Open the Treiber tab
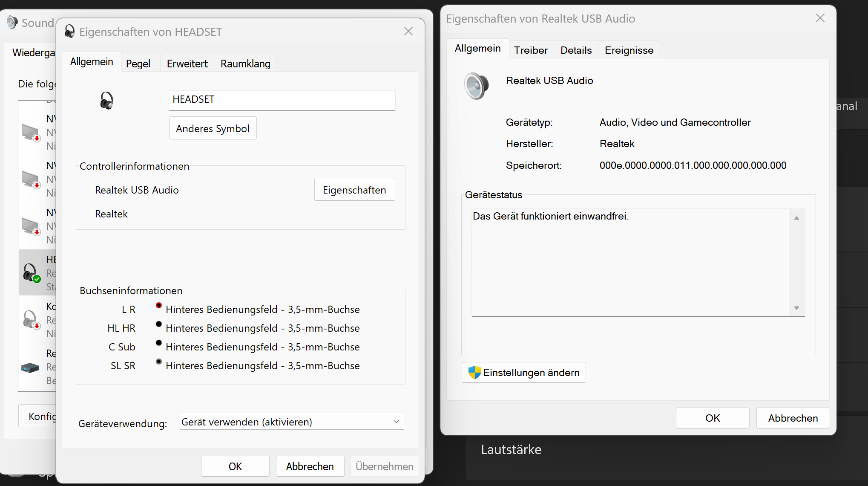The width and height of the screenshot is (868, 486). (530, 50)
